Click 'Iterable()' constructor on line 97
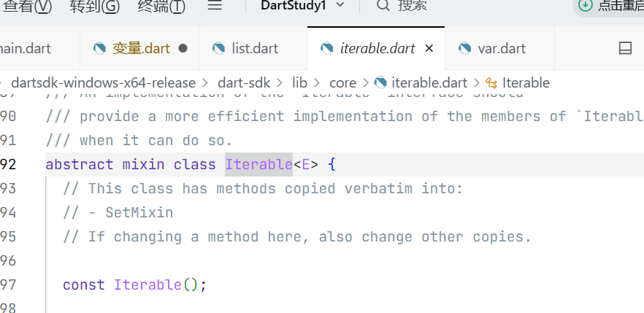Image resolution: width=644 pixels, height=313 pixels. point(156,285)
